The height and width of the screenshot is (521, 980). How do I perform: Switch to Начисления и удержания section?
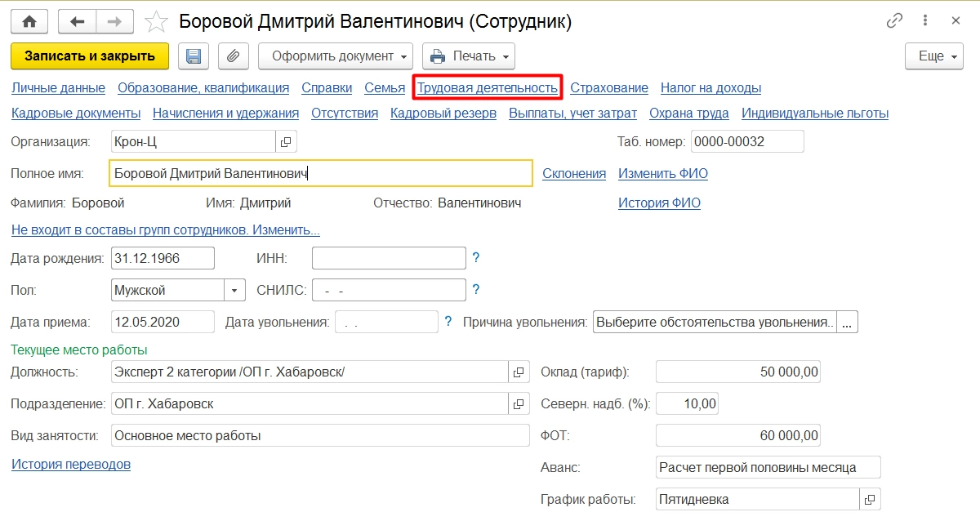(x=225, y=114)
